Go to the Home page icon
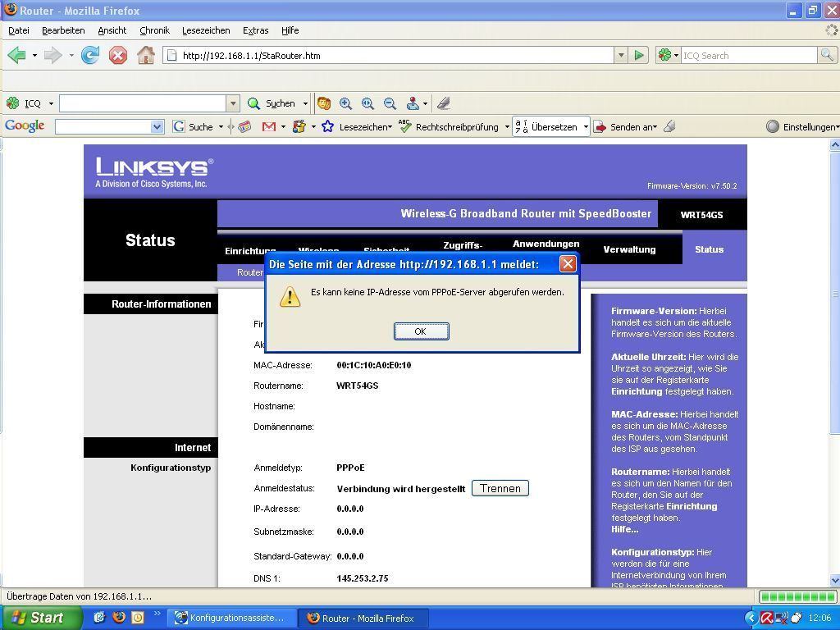The width and height of the screenshot is (840, 630). pos(146,55)
